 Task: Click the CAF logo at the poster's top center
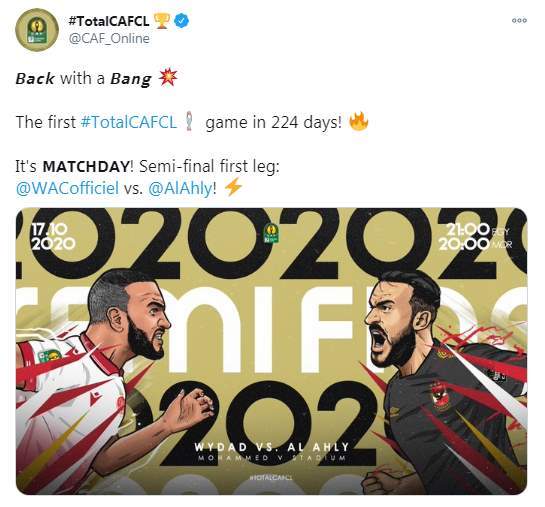click(271, 232)
